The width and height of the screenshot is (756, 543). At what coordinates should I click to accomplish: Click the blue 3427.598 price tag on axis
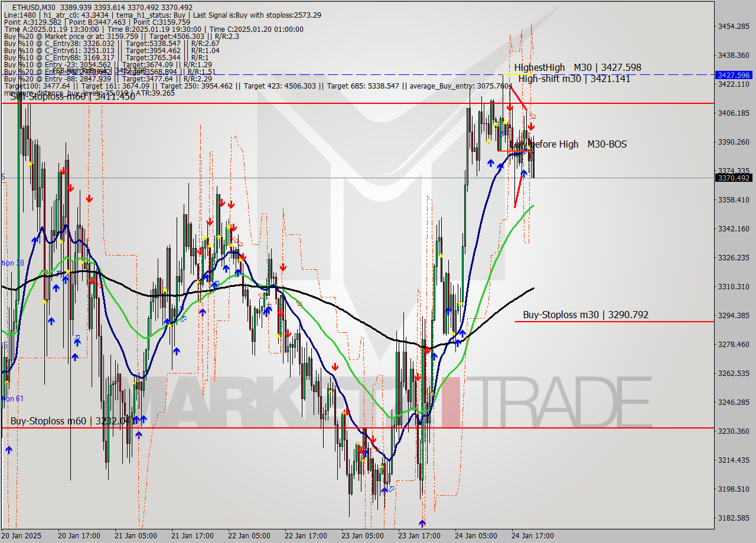click(733, 75)
